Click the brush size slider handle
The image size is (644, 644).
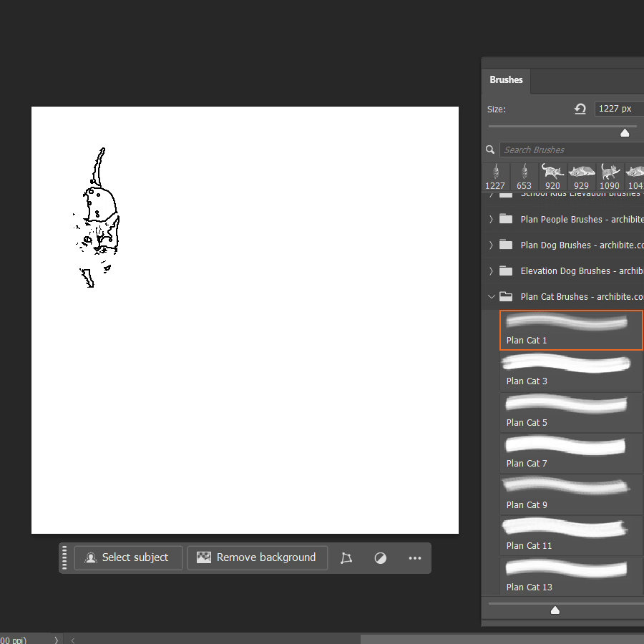625,133
